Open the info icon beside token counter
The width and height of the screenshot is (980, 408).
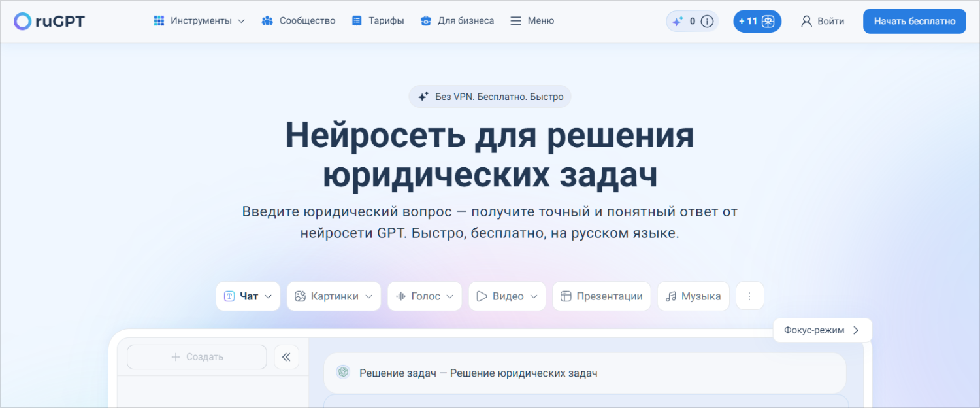(x=707, y=22)
